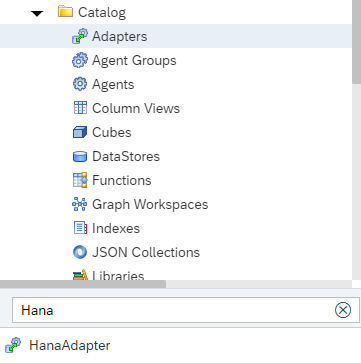Click the Column Views table icon
This screenshot has height=364, width=361.
[x=80, y=108]
